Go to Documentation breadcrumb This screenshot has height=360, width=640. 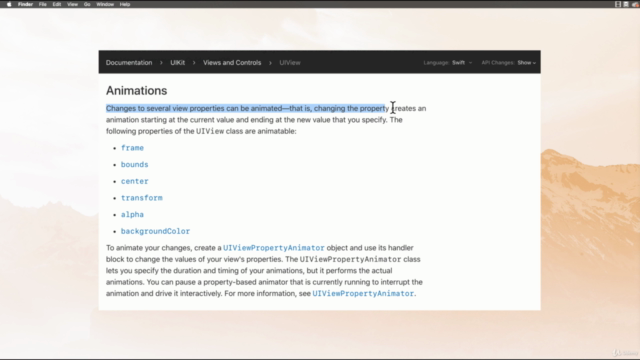pyautogui.click(x=129, y=62)
